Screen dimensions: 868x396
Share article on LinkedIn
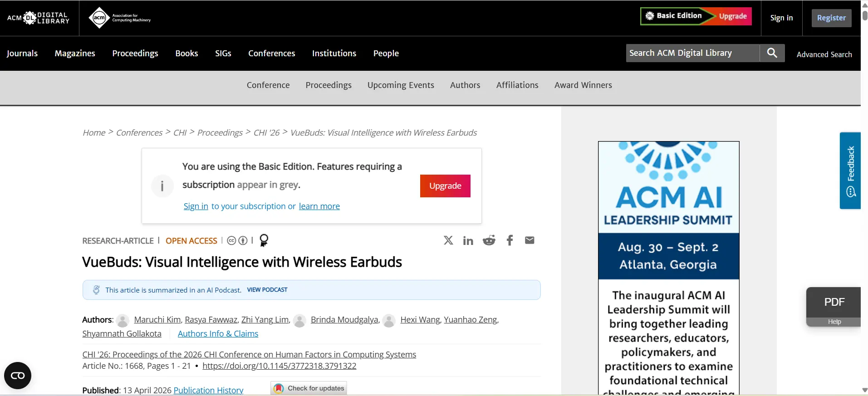coord(468,240)
